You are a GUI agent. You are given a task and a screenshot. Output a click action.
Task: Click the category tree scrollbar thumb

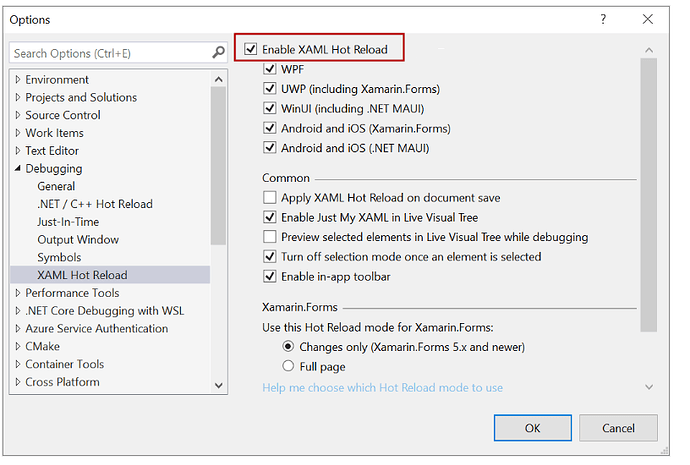click(218, 166)
